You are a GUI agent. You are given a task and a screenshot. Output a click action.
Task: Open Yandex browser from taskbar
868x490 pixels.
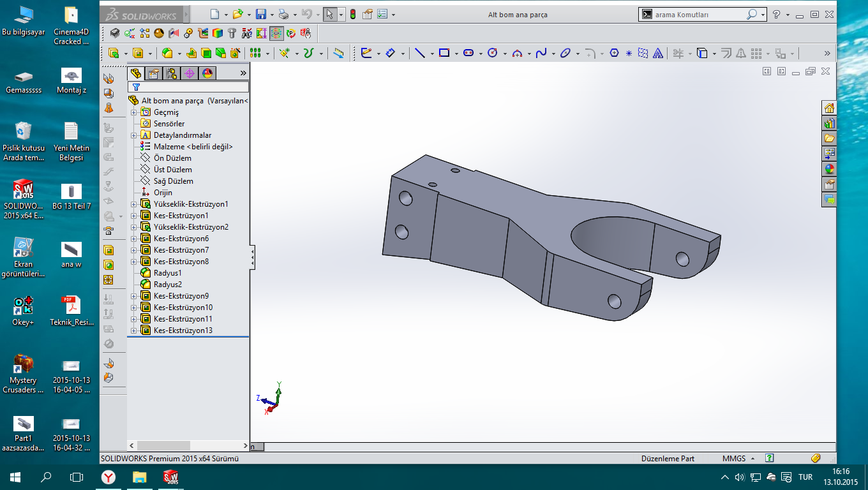109,477
